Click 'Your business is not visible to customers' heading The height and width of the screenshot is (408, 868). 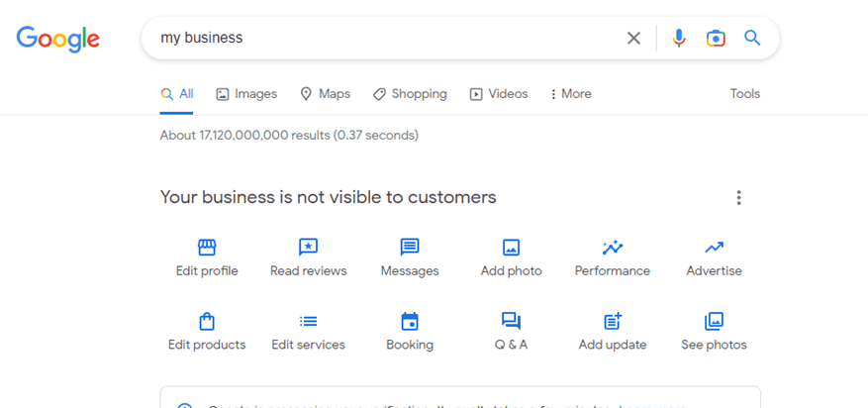[x=329, y=197]
